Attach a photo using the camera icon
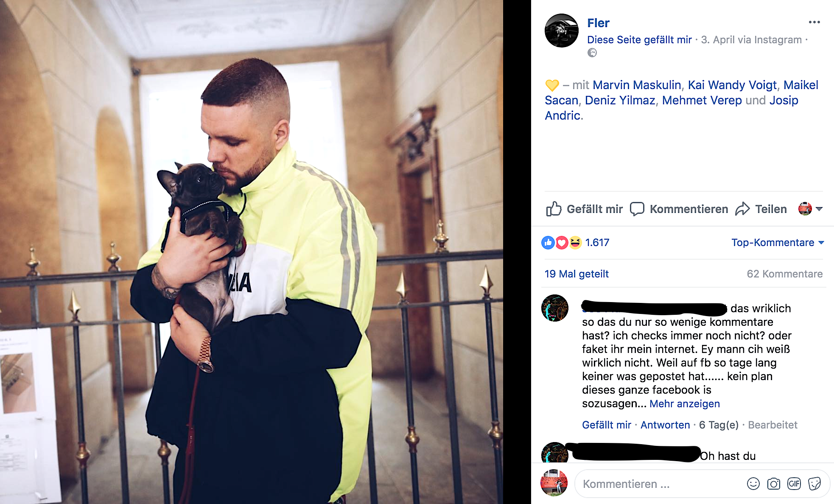 774,484
